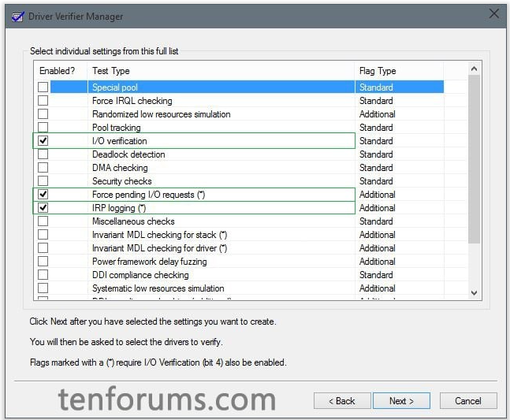Tick Randomized low resources simulation checkbox
This screenshot has width=510, height=420.
[x=43, y=113]
